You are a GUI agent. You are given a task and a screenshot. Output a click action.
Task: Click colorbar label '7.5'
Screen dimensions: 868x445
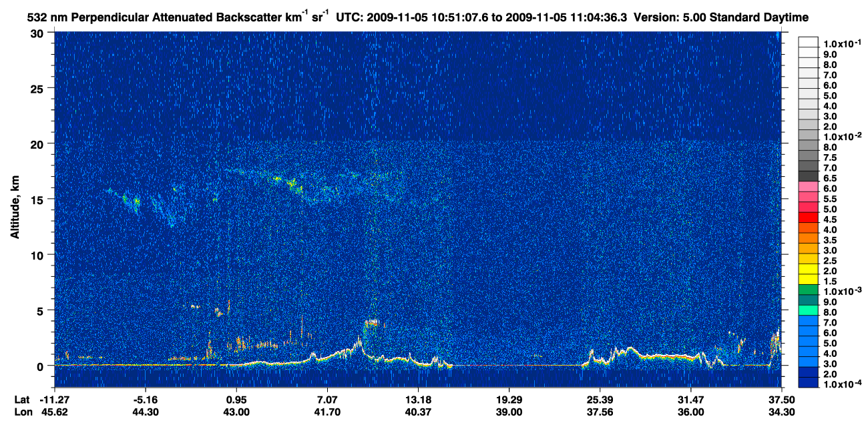pos(831,157)
